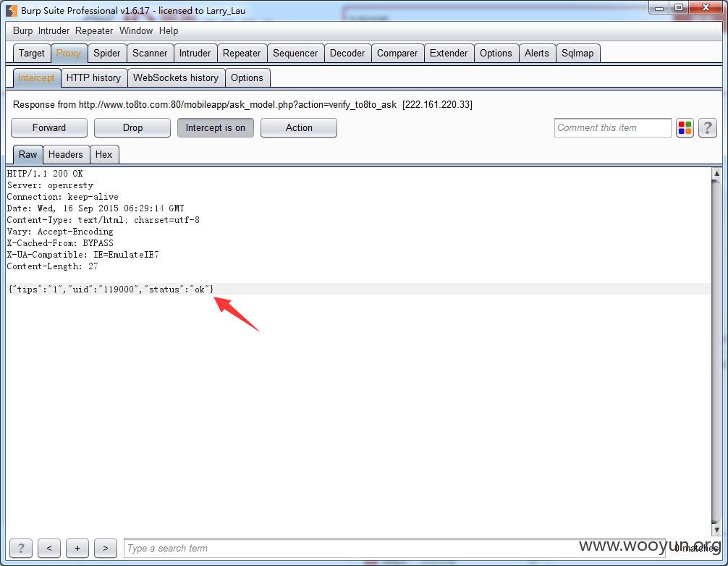Select the Intercept sub-tab

pos(36,78)
